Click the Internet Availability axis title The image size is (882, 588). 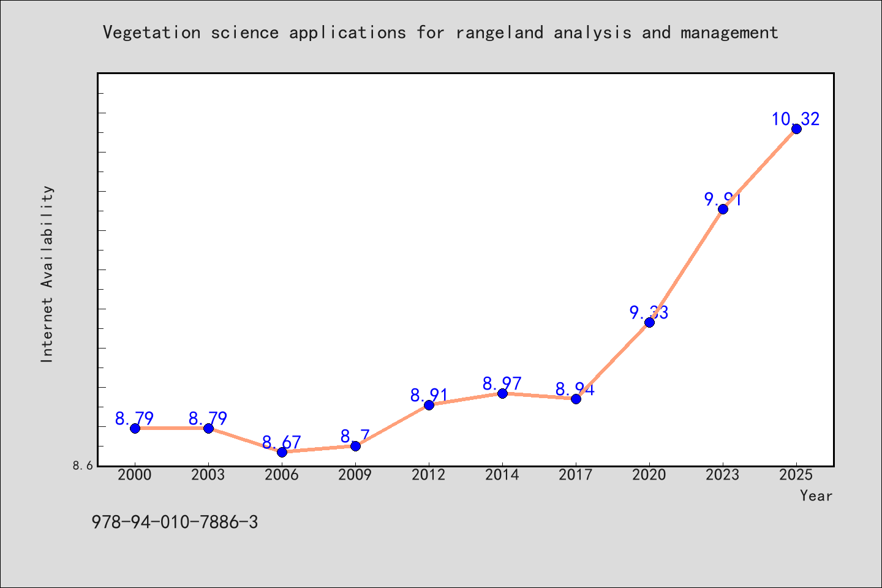click(47, 274)
